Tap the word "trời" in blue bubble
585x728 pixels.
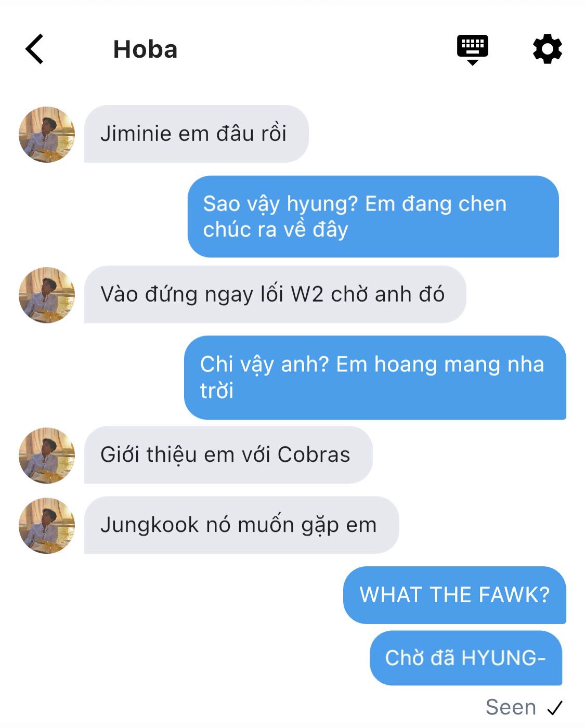coord(217,391)
